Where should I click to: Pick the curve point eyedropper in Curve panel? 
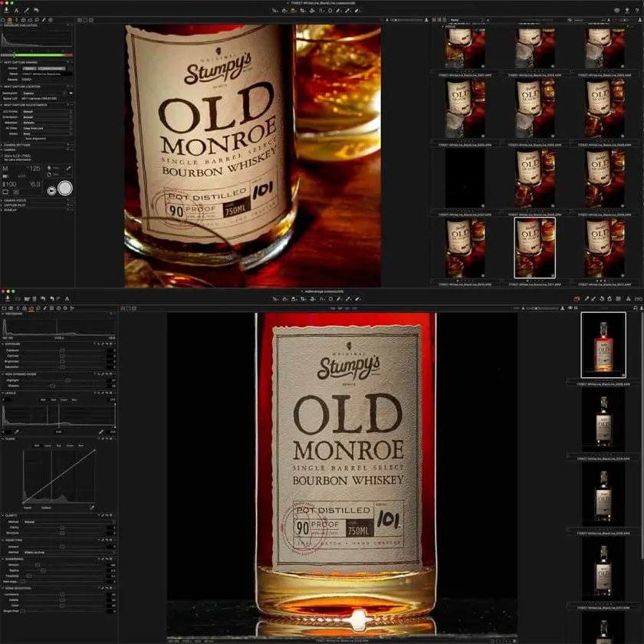(x=92, y=507)
